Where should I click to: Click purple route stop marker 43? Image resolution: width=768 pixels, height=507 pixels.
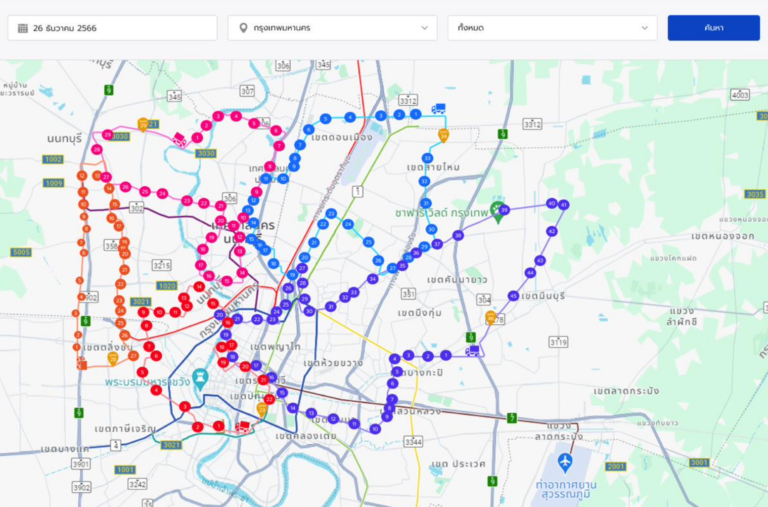pyautogui.click(x=540, y=260)
